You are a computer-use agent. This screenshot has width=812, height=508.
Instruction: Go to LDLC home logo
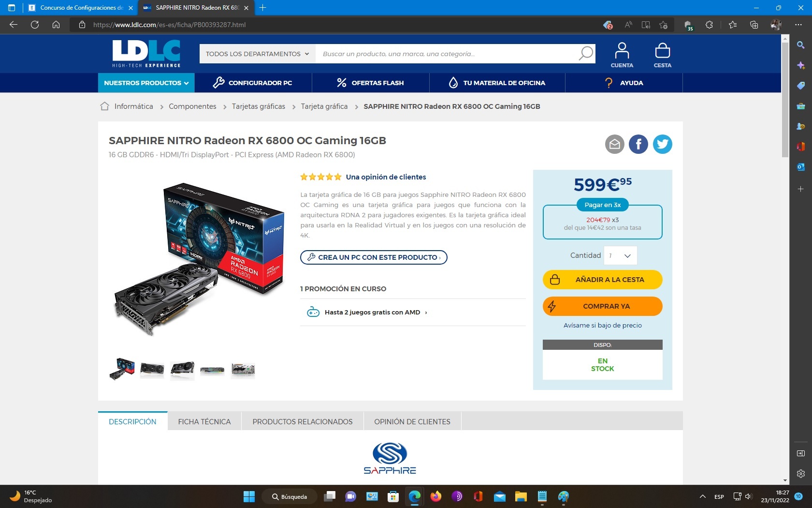click(x=146, y=53)
